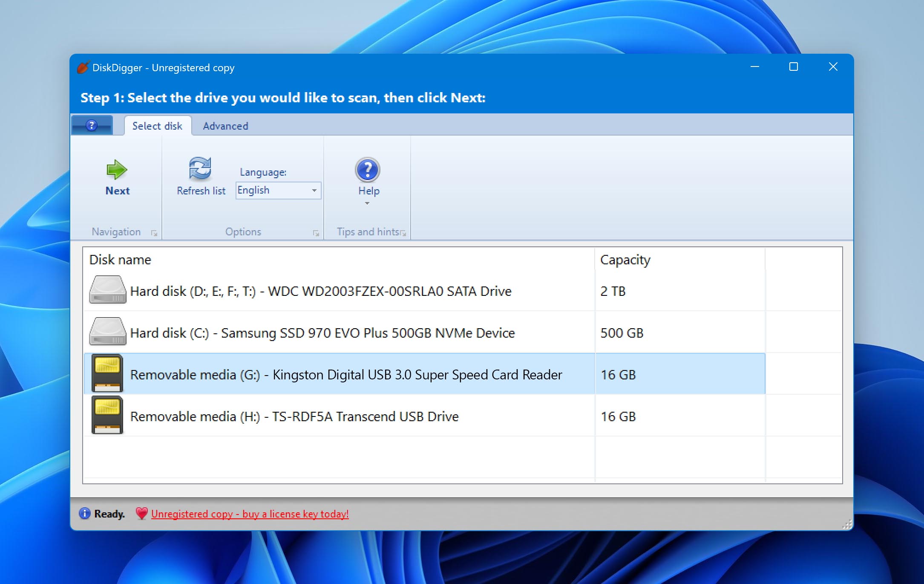Screen dimensions: 924x584
Task: Click the 16 GB cell for Kingston reader
Action: (680, 374)
